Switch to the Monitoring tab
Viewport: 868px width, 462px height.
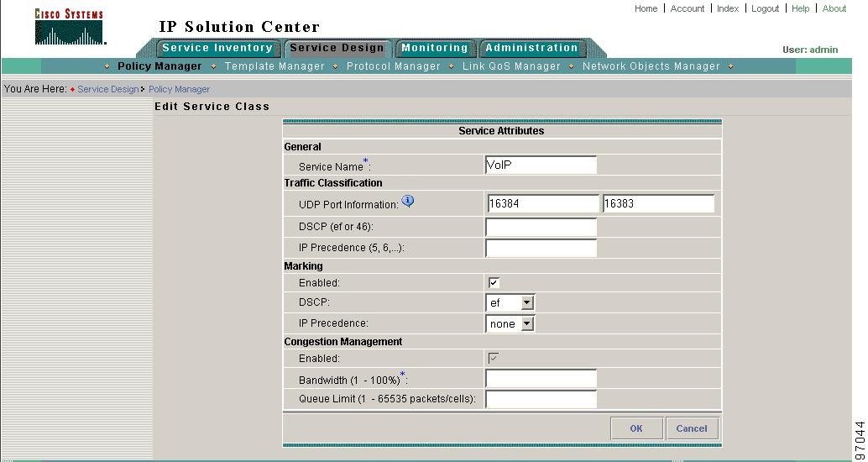point(435,48)
